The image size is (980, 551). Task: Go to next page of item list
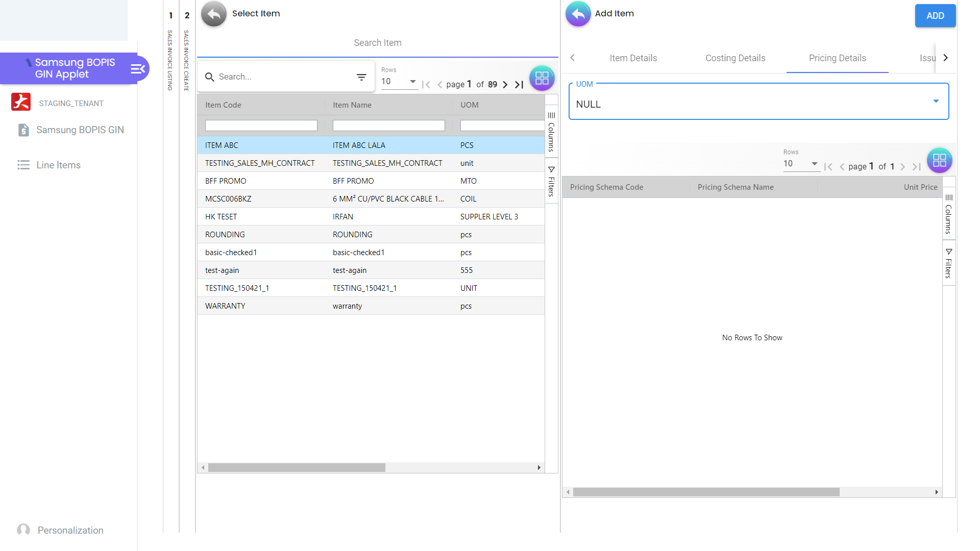(x=505, y=85)
